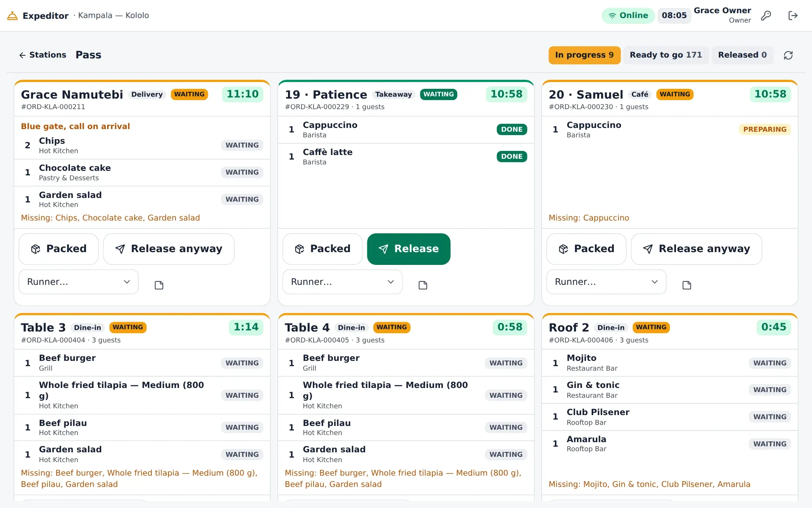
Task: Click Caffè latte item in Patience order
Action: 406,157
